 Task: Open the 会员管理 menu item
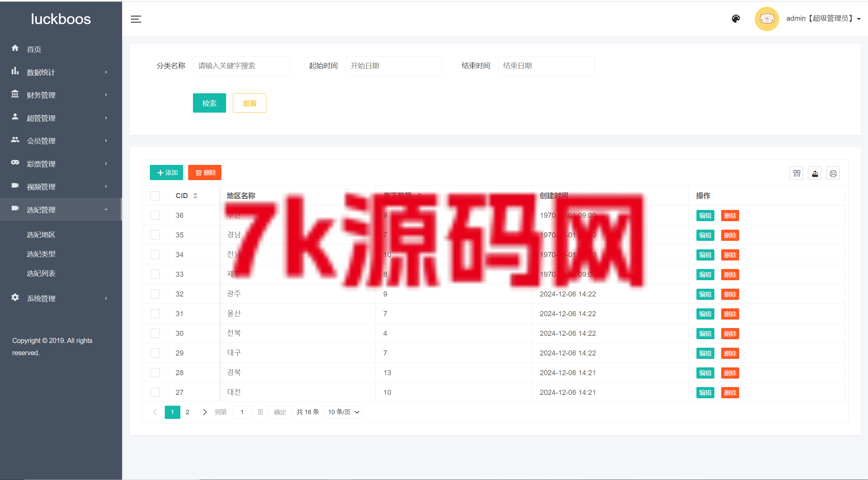click(61, 141)
